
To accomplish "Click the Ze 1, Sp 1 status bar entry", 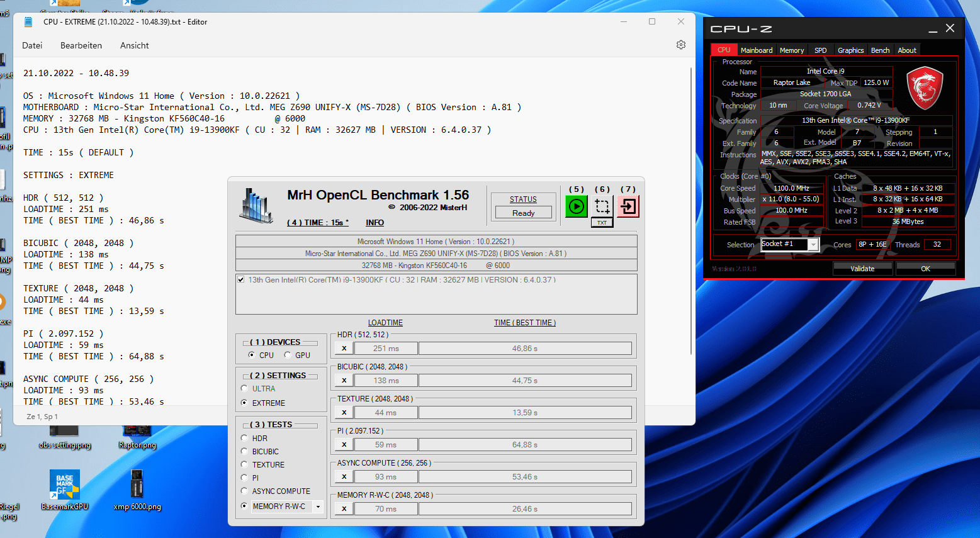I will 42,417.
